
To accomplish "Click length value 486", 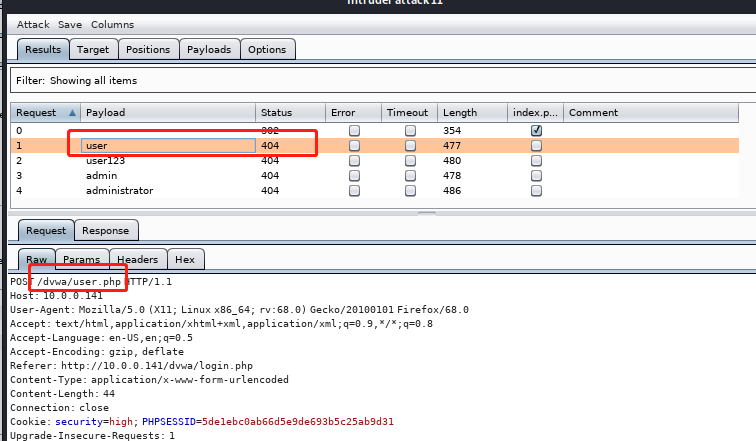I will pos(452,191).
